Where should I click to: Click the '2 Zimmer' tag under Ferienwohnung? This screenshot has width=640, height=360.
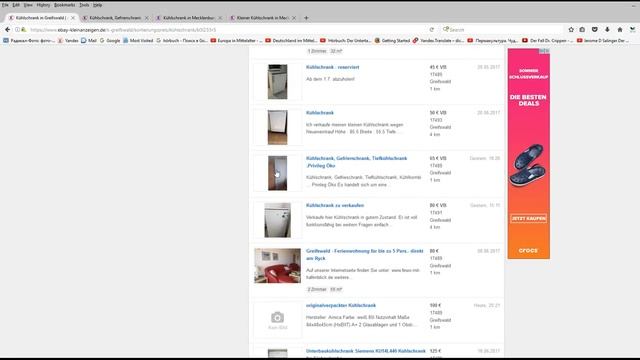click(x=317, y=289)
